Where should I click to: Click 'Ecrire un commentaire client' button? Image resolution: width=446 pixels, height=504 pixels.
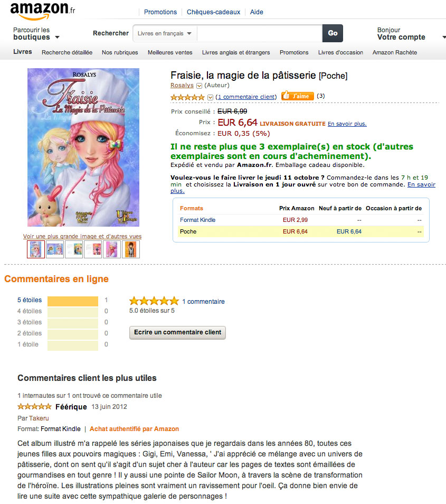click(178, 332)
